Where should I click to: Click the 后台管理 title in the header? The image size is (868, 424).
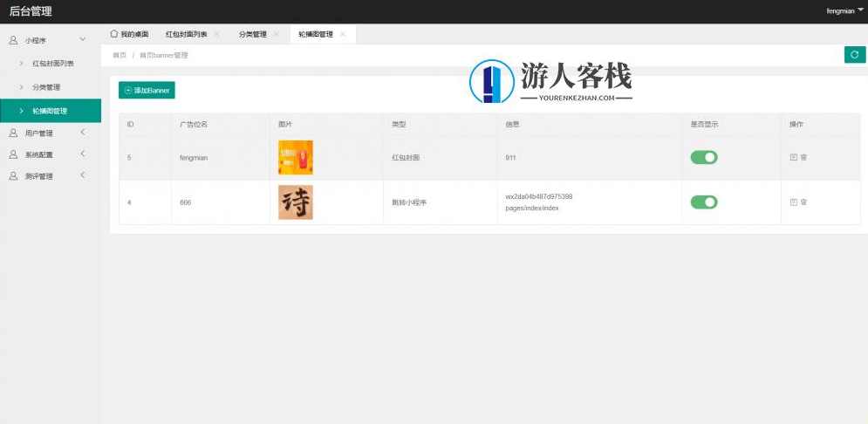click(x=31, y=11)
